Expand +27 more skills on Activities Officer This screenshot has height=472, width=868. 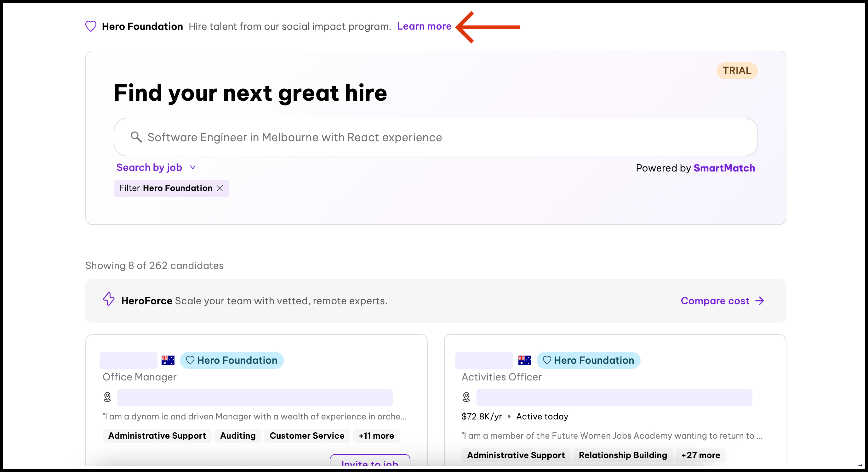click(x=700, y=455)
